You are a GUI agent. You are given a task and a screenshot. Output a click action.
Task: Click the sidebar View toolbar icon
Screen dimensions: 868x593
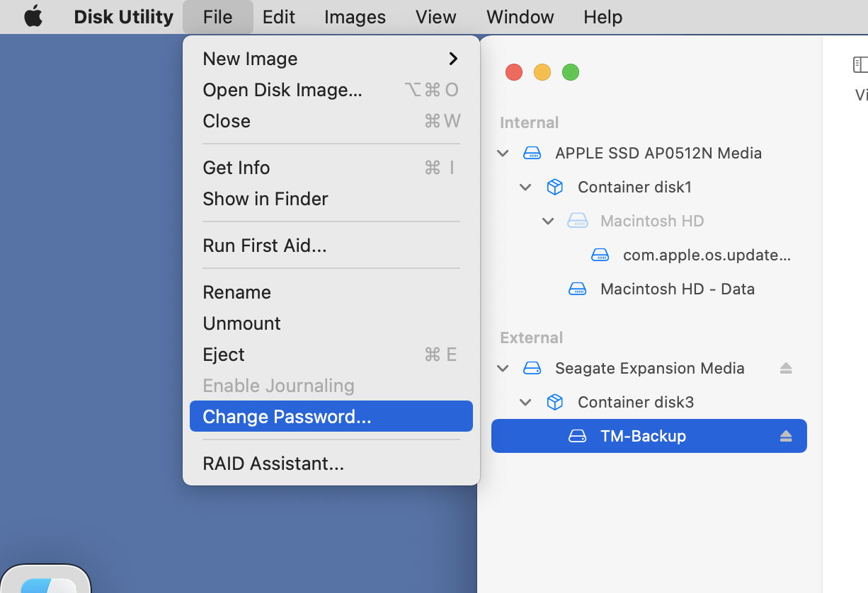(x=860, y=65)
